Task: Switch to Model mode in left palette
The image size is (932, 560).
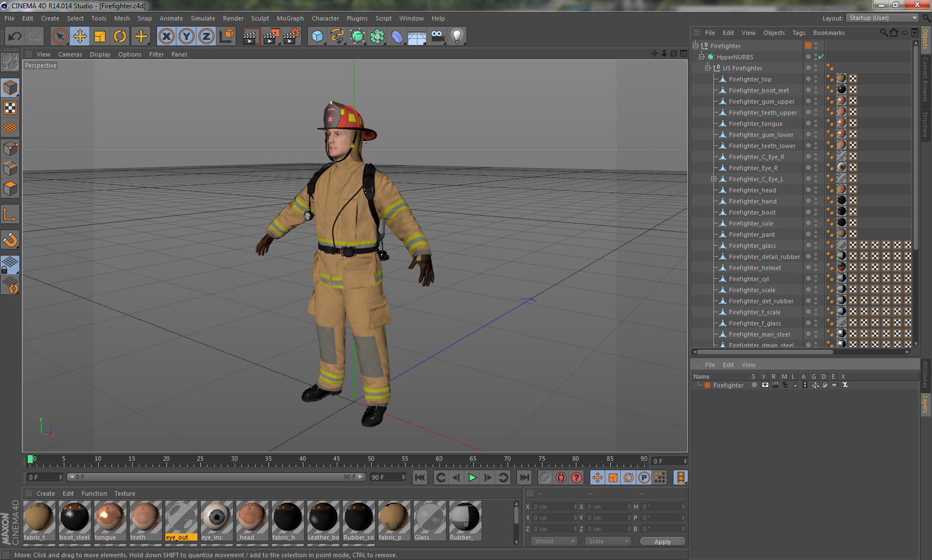Action: [x=10, y=88]
